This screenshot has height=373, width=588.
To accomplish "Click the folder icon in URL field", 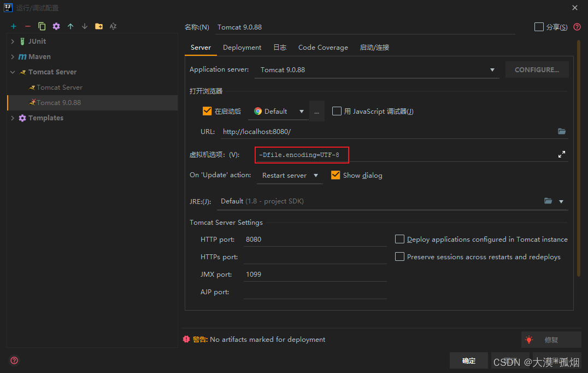I will click(561, 131).
